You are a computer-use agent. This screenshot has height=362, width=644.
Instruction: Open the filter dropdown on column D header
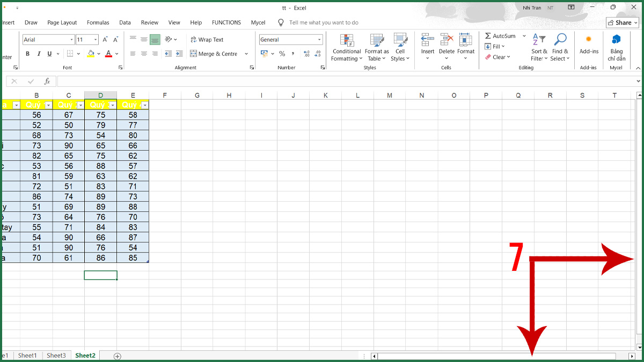(112, 105)
